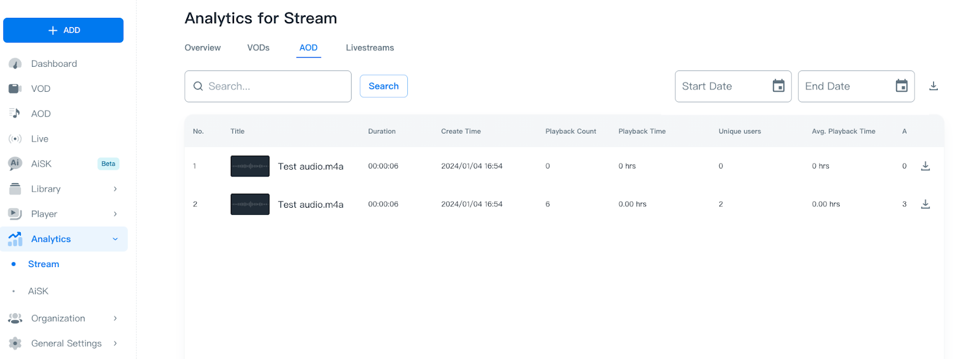Go to VOD in the sidebar

pyautogui.click(x=40, y=89)
